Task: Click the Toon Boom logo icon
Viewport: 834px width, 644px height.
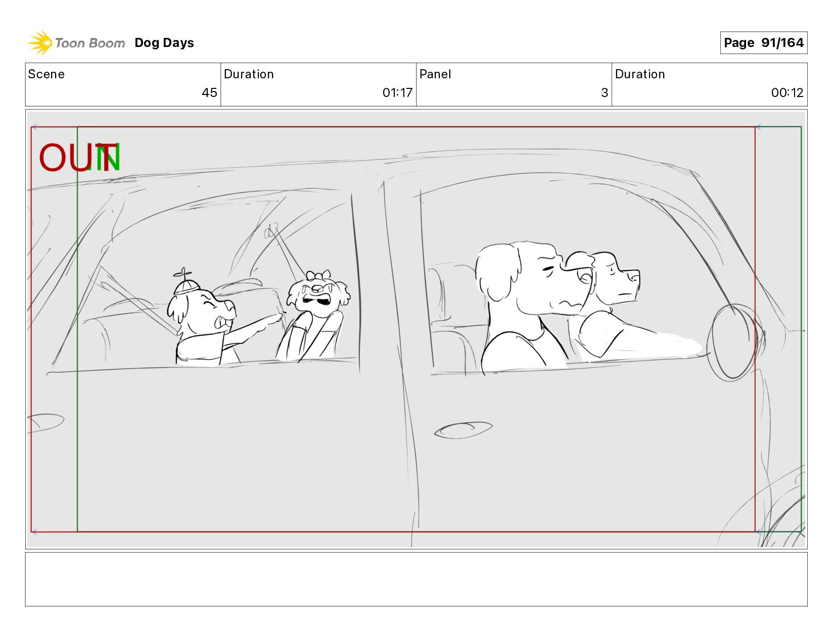Action: pyautogui.click(x=40, y=43)
